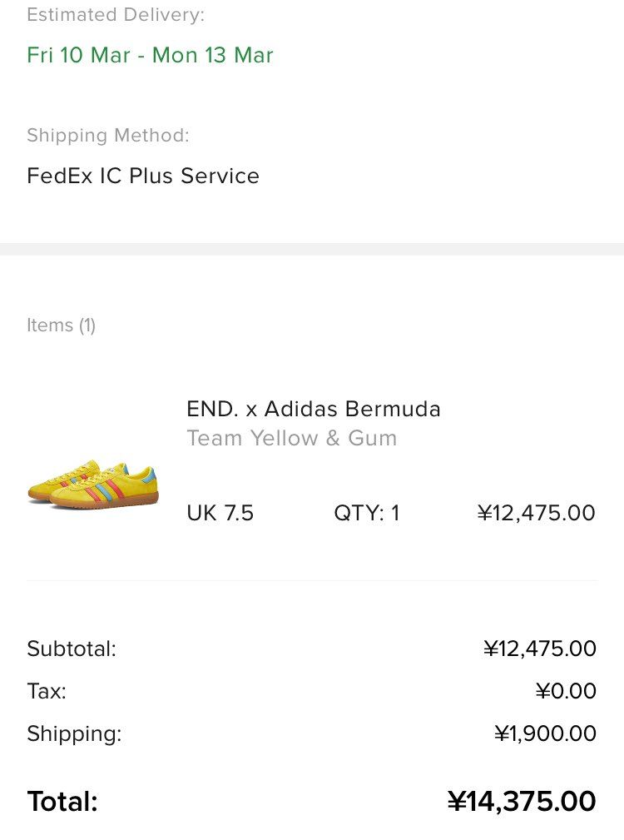
Task: Select the Fri 10 Mar - Mon 13 Mar date
Action: pos(150,55)
